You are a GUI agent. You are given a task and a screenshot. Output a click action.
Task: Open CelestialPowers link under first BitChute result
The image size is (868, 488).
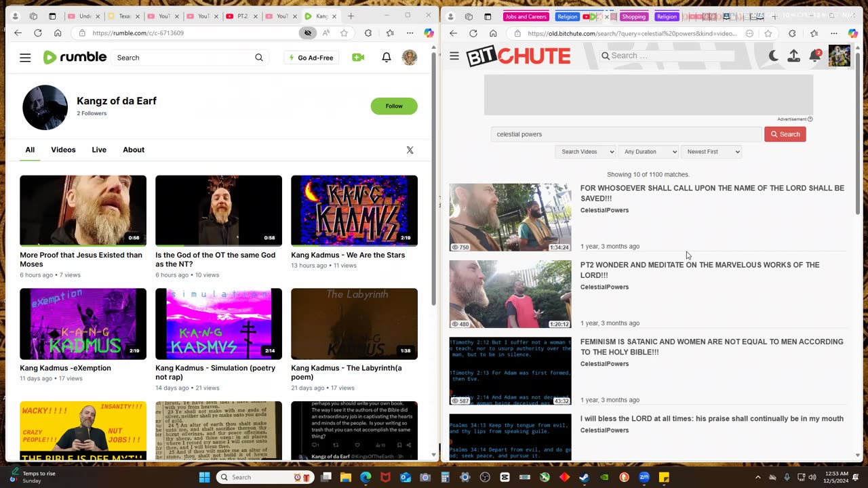pos(604,210)
